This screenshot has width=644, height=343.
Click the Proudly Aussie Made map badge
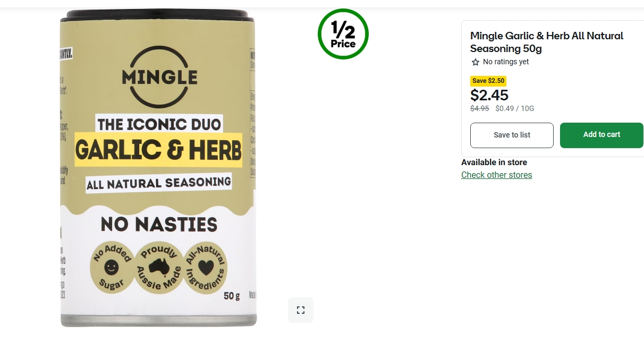(x=159, y=268)
